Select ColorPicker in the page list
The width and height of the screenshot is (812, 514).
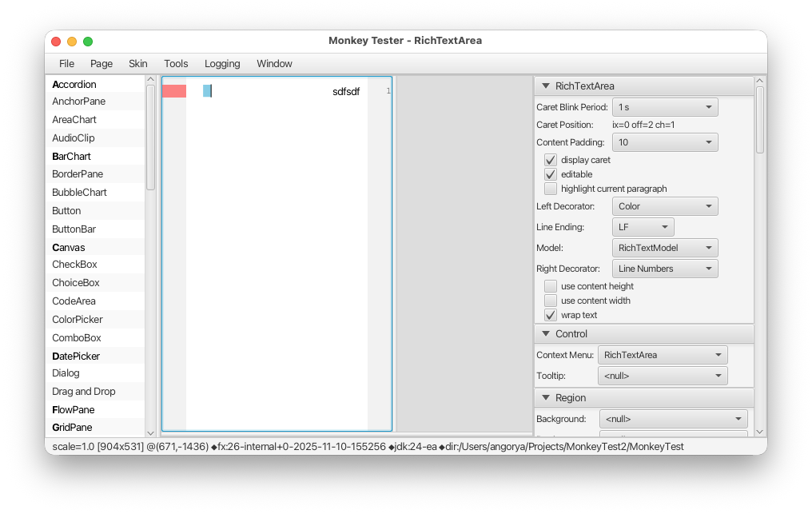[78, 320]
